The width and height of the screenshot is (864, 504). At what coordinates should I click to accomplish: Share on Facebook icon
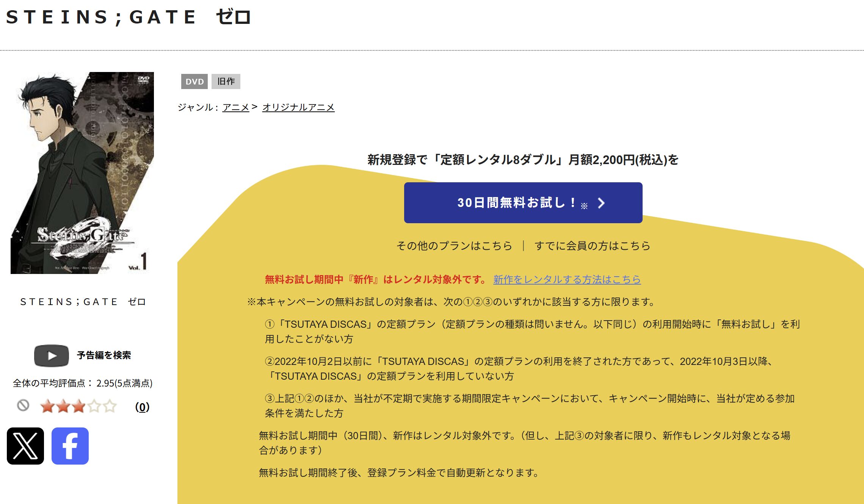70,446
